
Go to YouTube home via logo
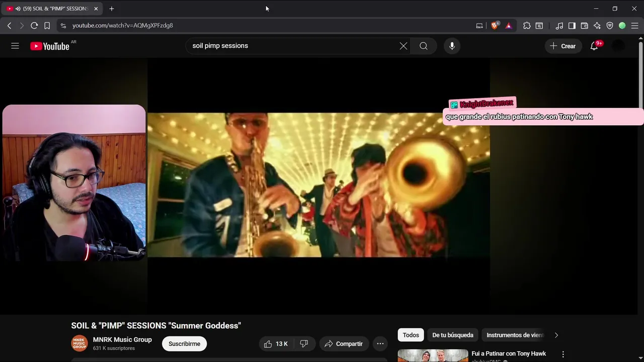[x=49, y=46]
